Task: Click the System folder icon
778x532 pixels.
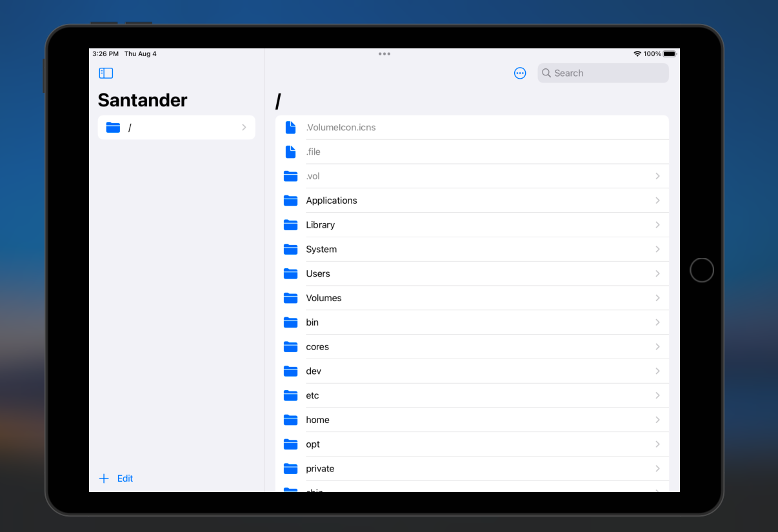Action: click(x=291, y=250)
